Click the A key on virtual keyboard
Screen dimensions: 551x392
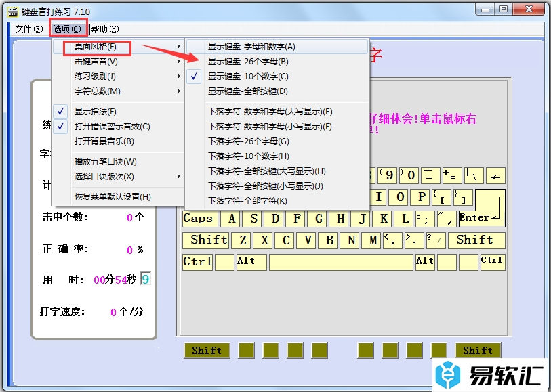[x=232, y=219]
